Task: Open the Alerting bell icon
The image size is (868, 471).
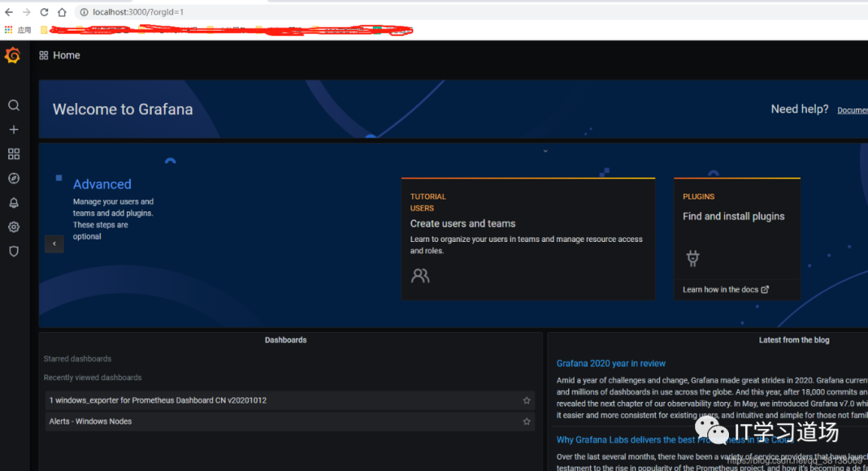Action: pyautogui.click(x=14, y=203)
